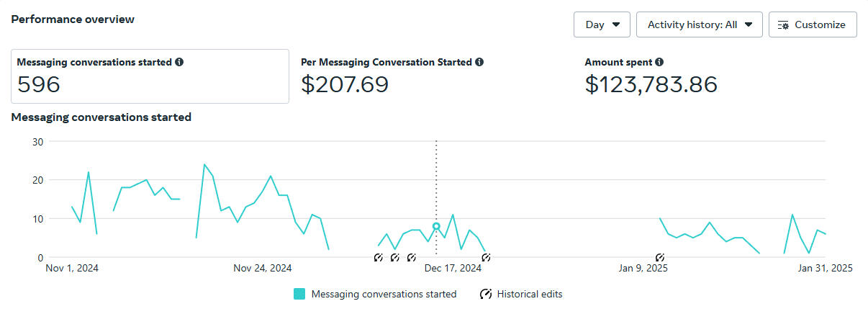Click the highlighted data point on dotted line
The image size is (868, 314).
[x=436, y=226]
